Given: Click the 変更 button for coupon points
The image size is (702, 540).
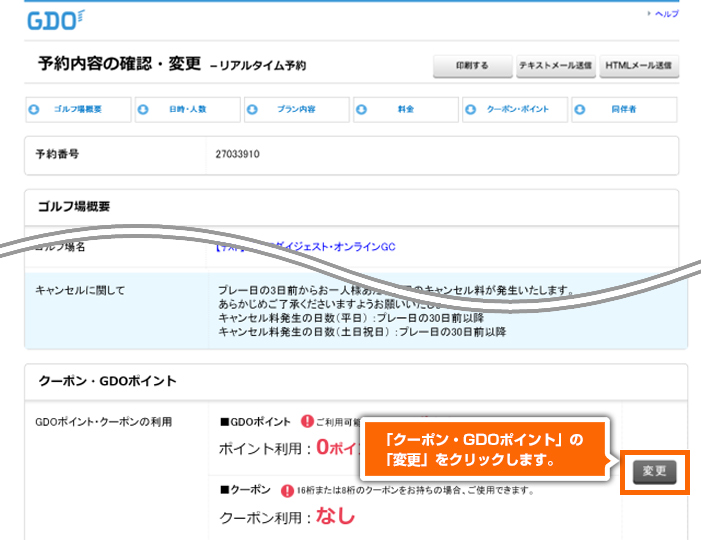Looking at the screenshot, I should click(654, 471).
